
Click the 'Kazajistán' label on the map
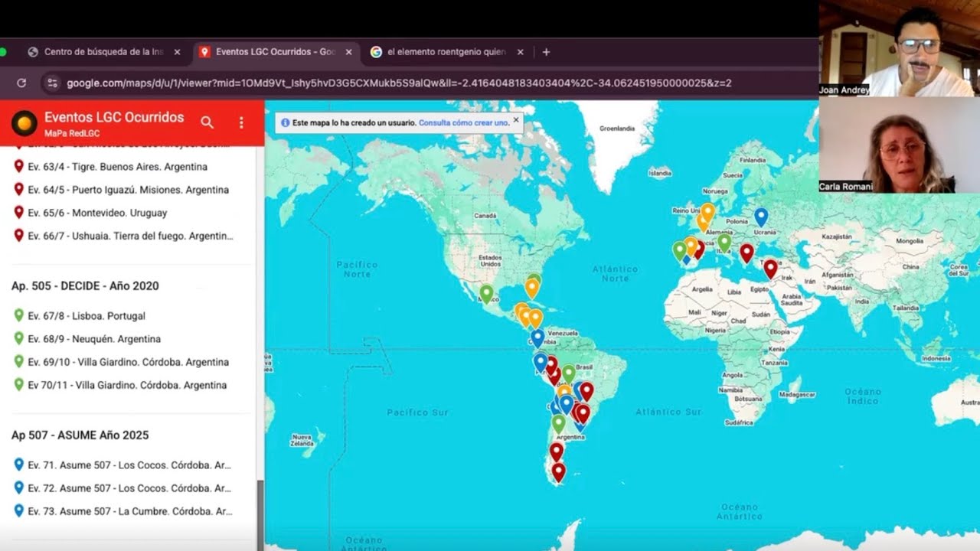click(x=836, y=237)
